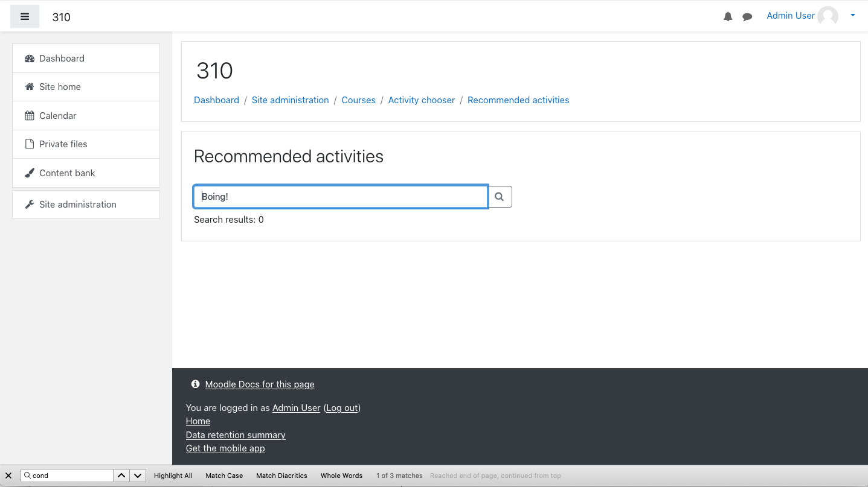
Task: Click the find bar field containing cond
Action: click(67, 476)
